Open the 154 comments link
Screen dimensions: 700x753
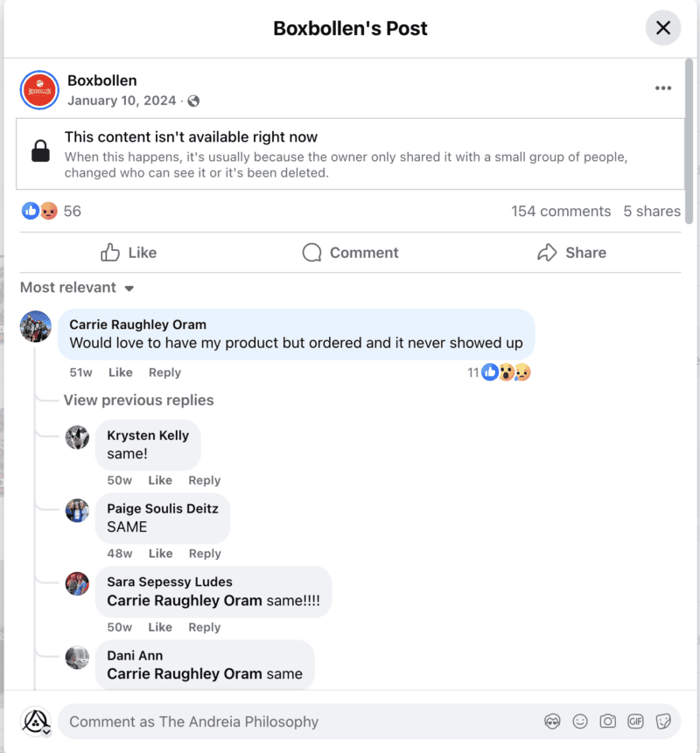tap(561, 211)
